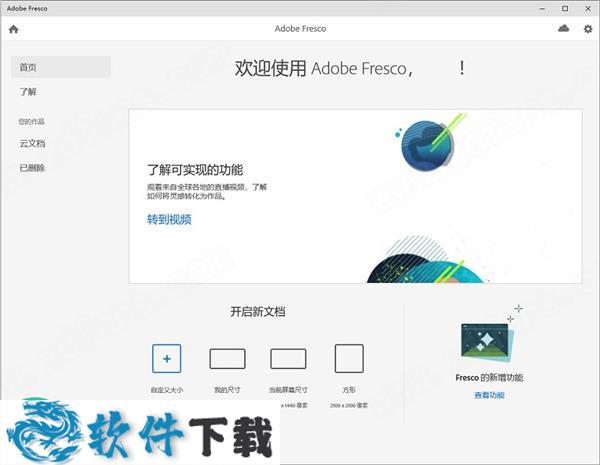The height and width of the screenshot is (465, 600).
Task: Maximize the Adobe Fresco window
Action: (565, 8)
